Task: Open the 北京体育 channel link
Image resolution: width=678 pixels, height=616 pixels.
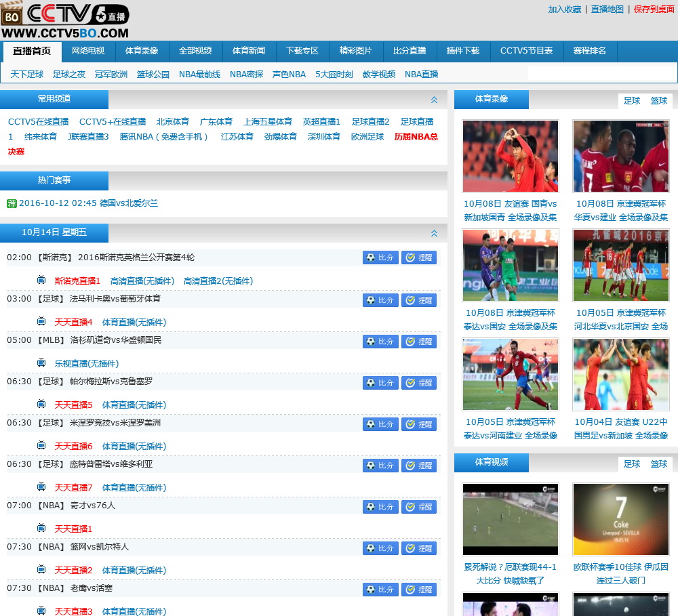Action: [173, 122]
